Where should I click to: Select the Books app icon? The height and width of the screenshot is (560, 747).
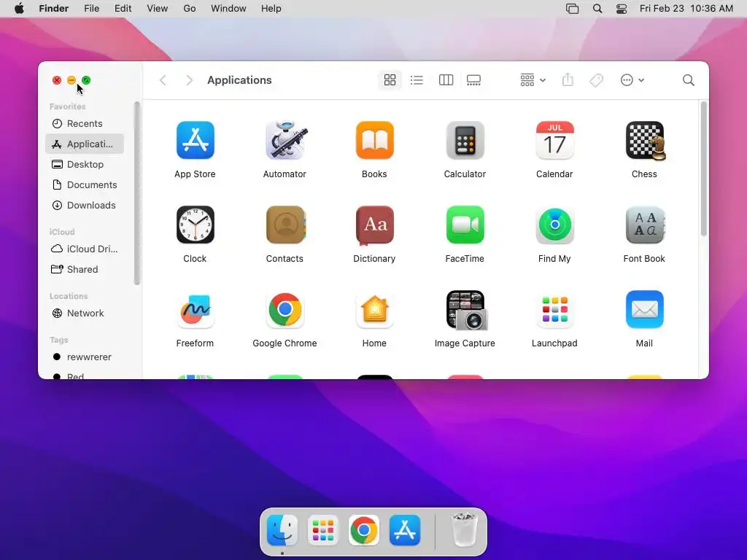[x=375, y=140]
